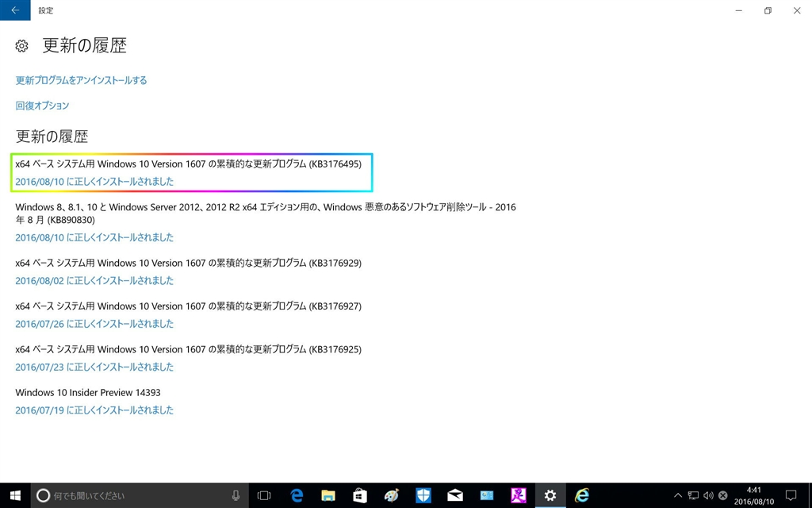Click the back arrow in the Settings title bar

15,10
